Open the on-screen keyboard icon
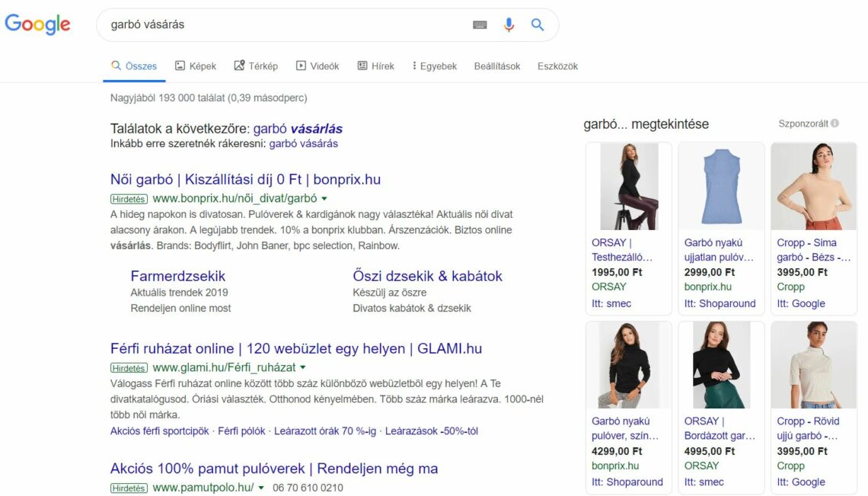 click(480, 25)
